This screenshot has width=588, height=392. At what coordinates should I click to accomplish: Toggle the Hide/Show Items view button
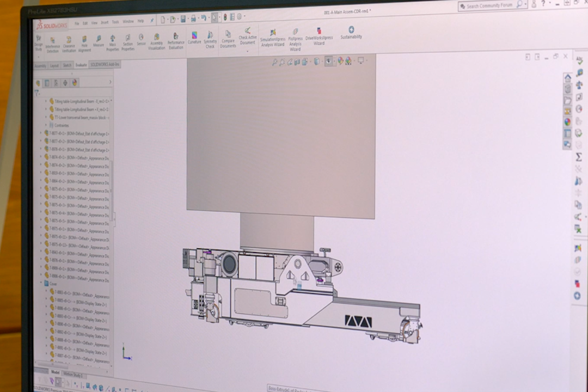328,61
